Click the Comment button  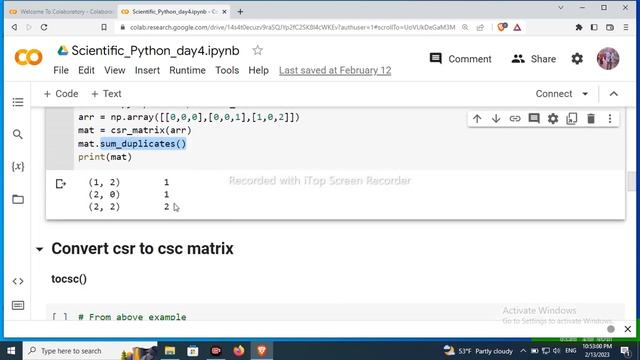[460, 59]
